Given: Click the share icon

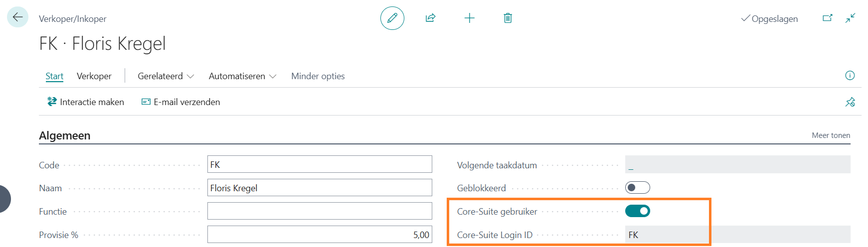Looking at the screenshot, I should [x=431, y=18].
